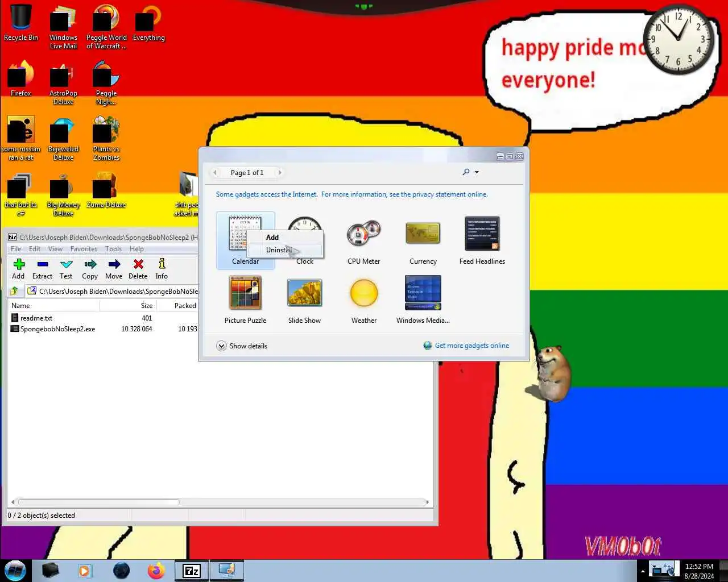The height and width of the screenshot is (582, 728).
Task: Go up one folder in 7-Zip
Action: 14,291
